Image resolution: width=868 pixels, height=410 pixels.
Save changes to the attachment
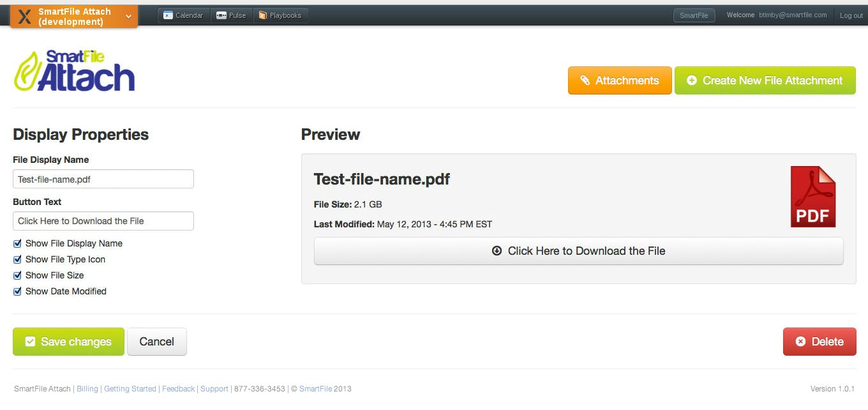pyautogui.click(x=68, y=342)
